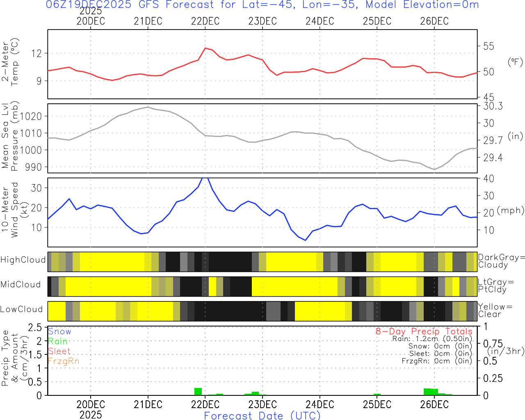Click the GFS Forecast chart title
Image resolution: width=525 pixels, height=420 pixels.
pos(262,5)
